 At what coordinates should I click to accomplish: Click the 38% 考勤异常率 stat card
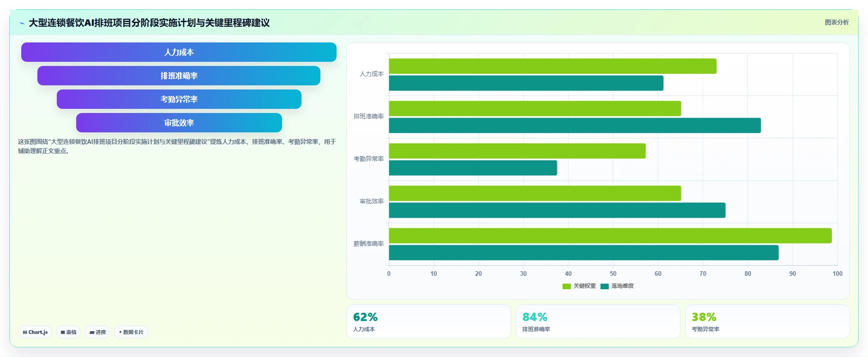tap(767, 321)
